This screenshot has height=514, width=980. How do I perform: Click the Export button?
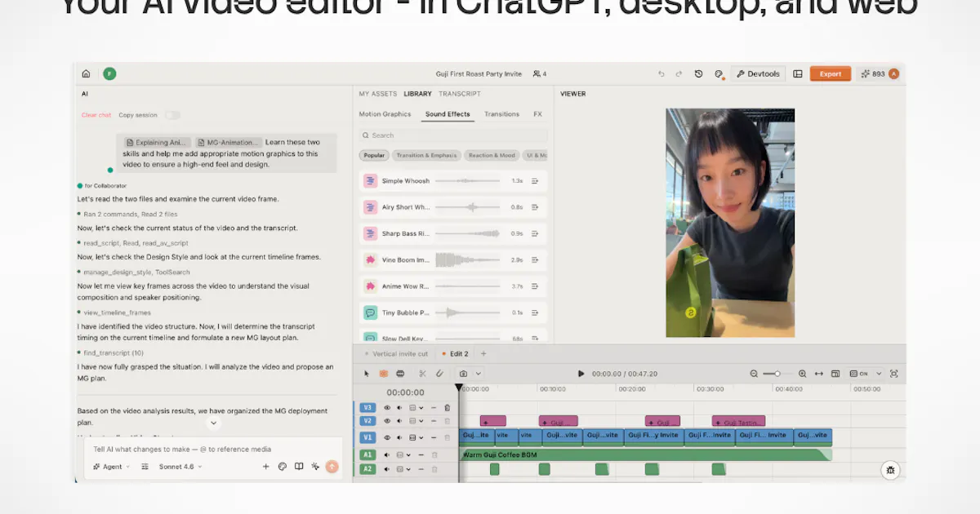831,73
